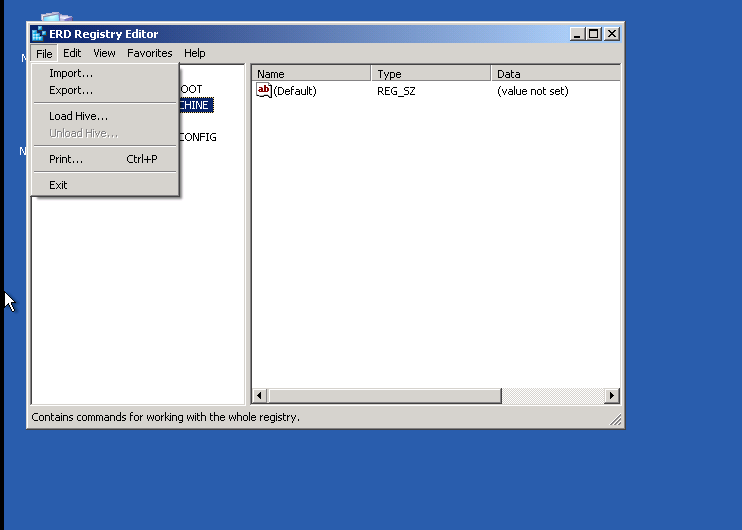The width and height of the screenshot is (742, 530).
Task: Maximize the ERD Registry Editor window
Action: pyautogui.click(x=593, y=34)
